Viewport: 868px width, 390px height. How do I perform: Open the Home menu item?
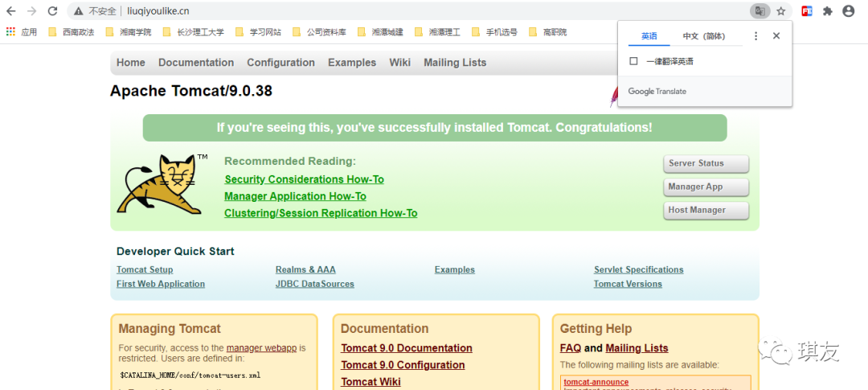point(131,63)
